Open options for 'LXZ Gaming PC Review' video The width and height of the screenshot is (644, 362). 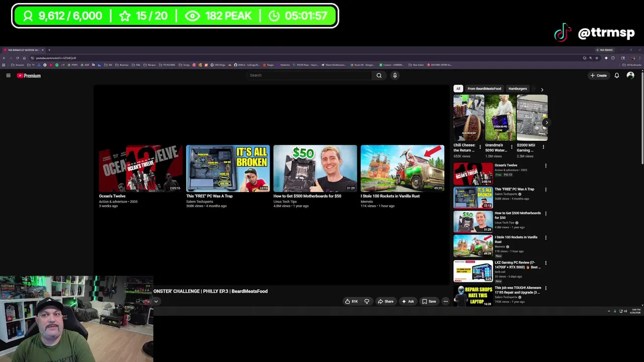(546, 262)
